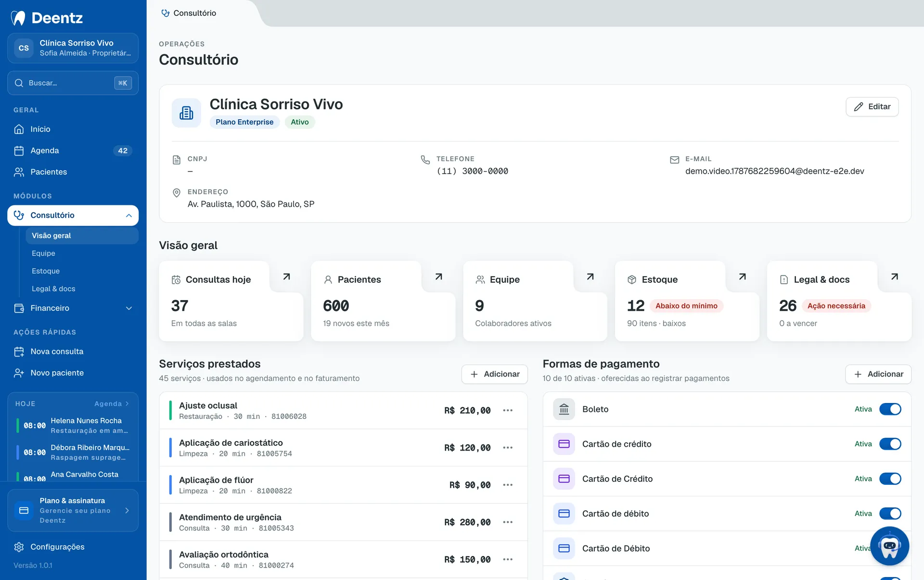Click the Buscar search field
924x580 pixels.
(x=73, y=83)
